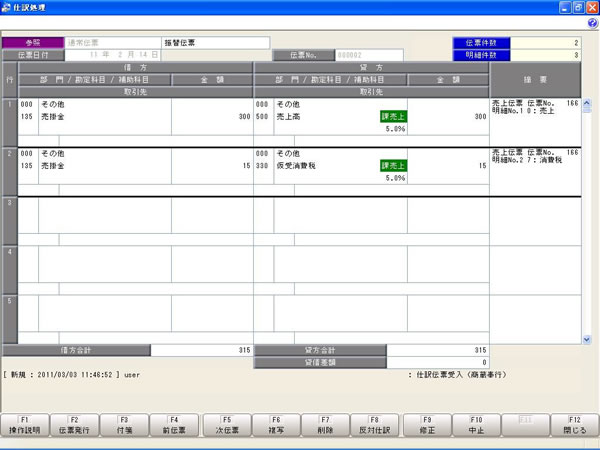Select row 2 credit account 仮受消費税
This screenshot has width=600, height=450.
(x=296, y=166)
